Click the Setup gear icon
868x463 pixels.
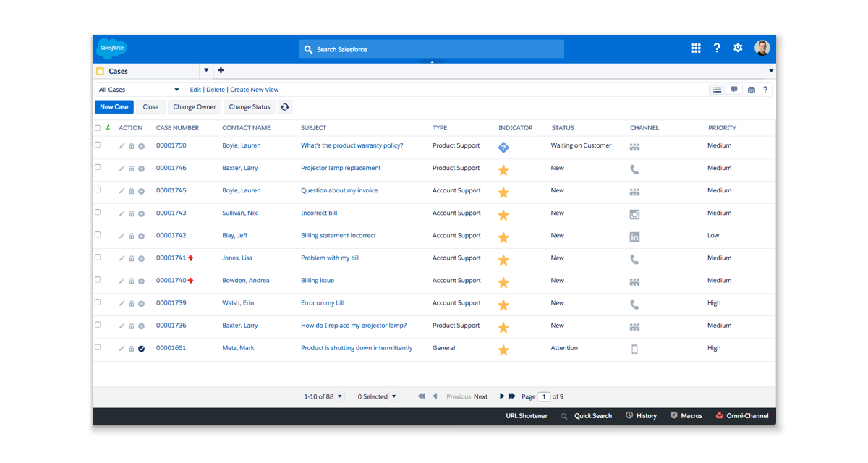738,48
